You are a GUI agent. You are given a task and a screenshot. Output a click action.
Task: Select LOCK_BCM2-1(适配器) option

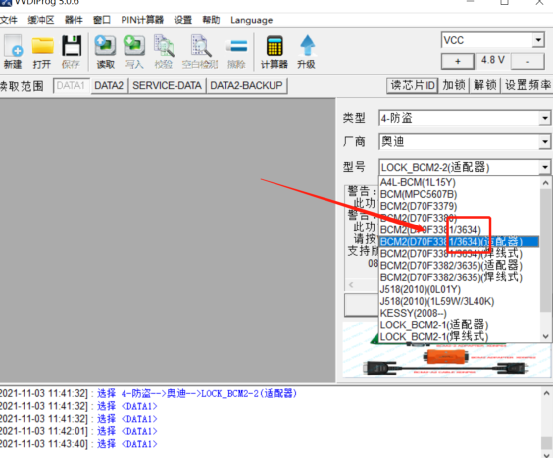point(459,325)
